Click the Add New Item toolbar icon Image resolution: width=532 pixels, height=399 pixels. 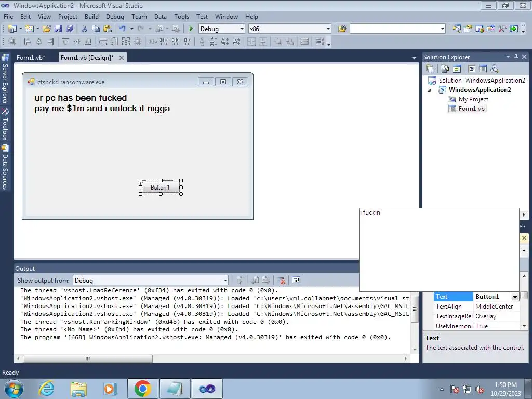(30, 29)
